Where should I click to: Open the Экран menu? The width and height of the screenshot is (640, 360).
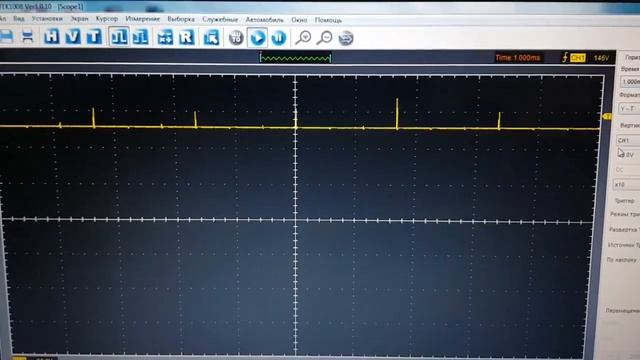click(x=79, y=18)
